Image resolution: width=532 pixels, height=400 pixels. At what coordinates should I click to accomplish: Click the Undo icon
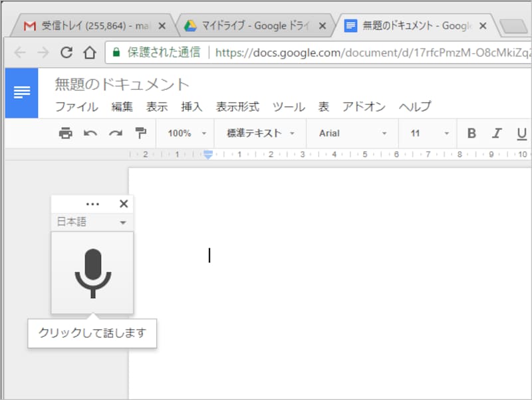90,133
